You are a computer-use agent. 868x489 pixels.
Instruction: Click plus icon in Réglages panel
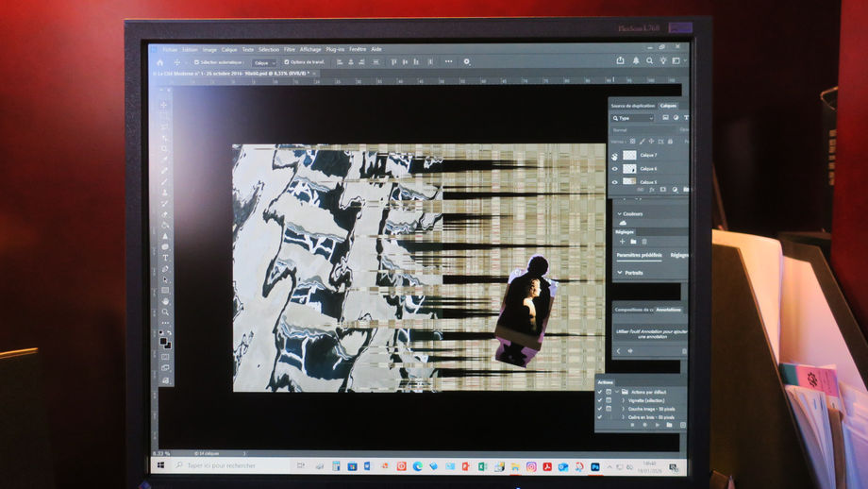pos(622,242)
